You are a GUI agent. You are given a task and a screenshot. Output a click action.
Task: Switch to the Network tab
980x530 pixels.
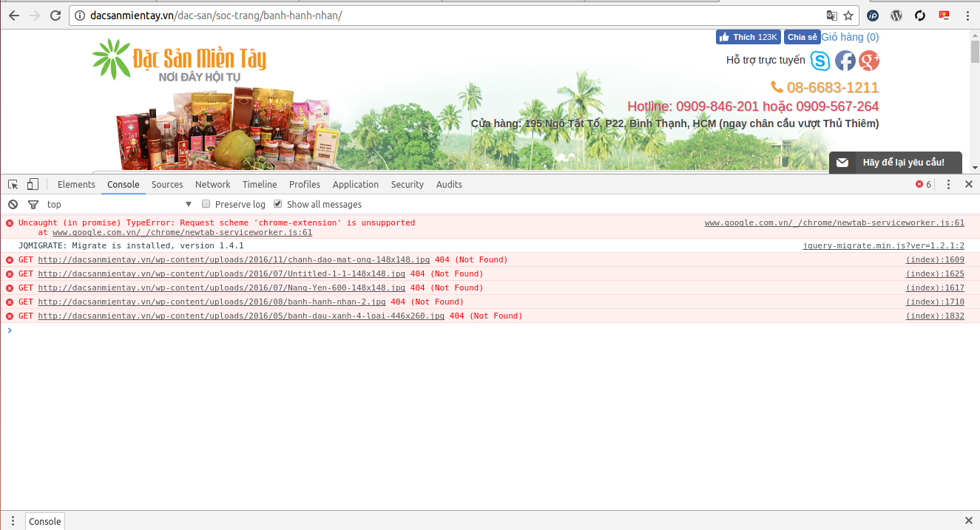[212, 185]
